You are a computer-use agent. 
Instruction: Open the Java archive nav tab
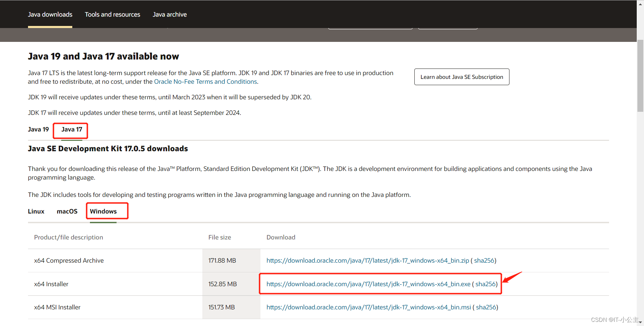169,15
